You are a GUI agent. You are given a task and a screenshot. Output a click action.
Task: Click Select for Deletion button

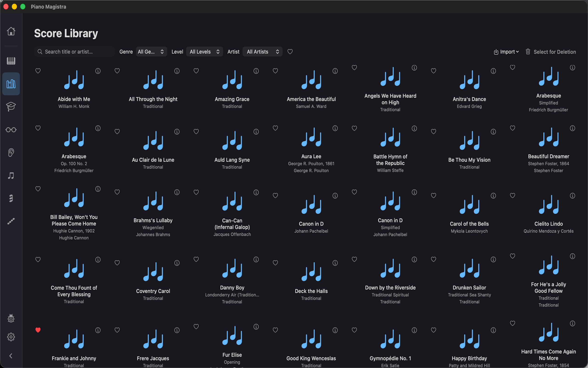pos(551,52)
